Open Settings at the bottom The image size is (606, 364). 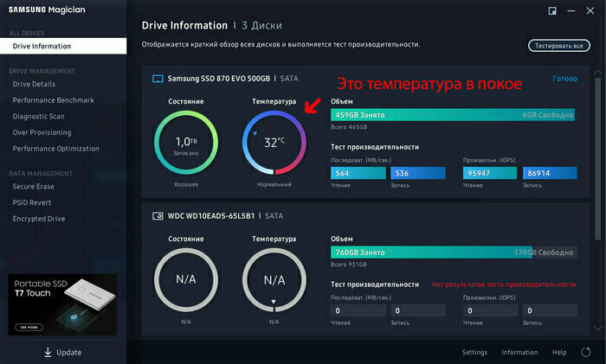pyautogui.click(x=474, y=352)
